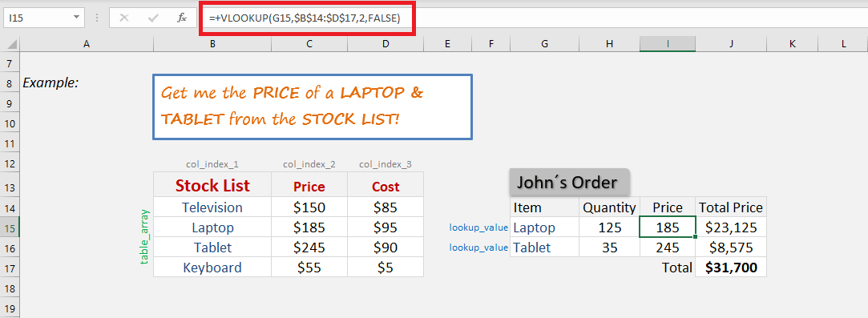Click the Select All corner triangle
Screen dimensions: 868x318
[x=10, y=44]
